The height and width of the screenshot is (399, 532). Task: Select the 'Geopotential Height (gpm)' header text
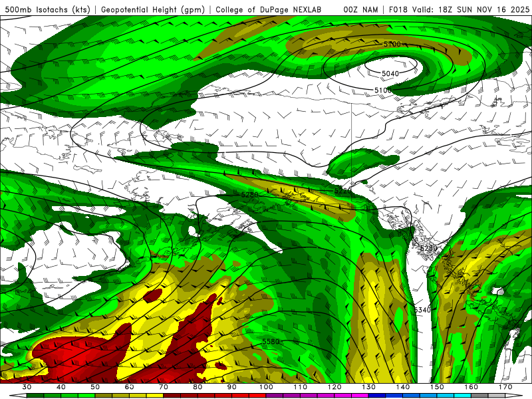pyautogui.click(x=153, y=10)
